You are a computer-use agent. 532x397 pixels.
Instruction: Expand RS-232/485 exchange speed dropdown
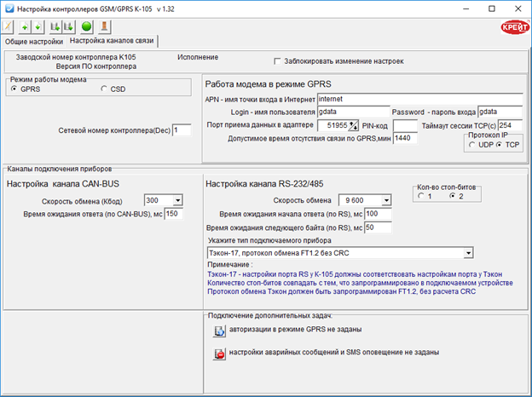point(386,200)
